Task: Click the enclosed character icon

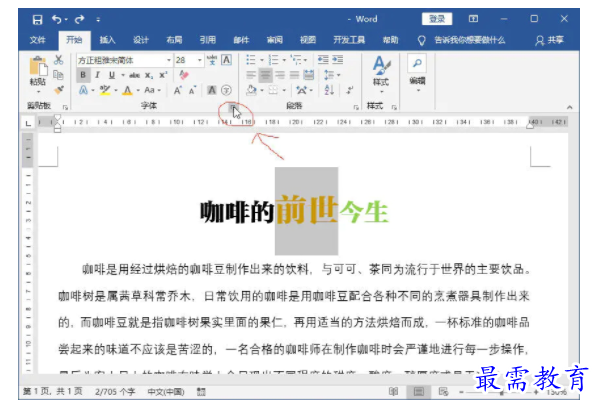Action: click(x=226, y=90)
